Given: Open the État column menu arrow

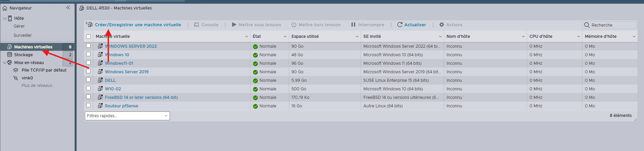Looking at the screenshot, I should (285, 36).
